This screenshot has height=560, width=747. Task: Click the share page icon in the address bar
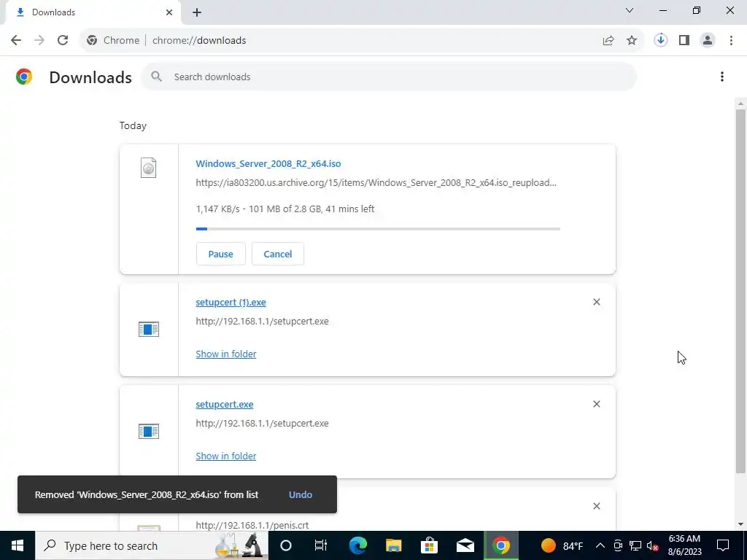click(608, 41)
